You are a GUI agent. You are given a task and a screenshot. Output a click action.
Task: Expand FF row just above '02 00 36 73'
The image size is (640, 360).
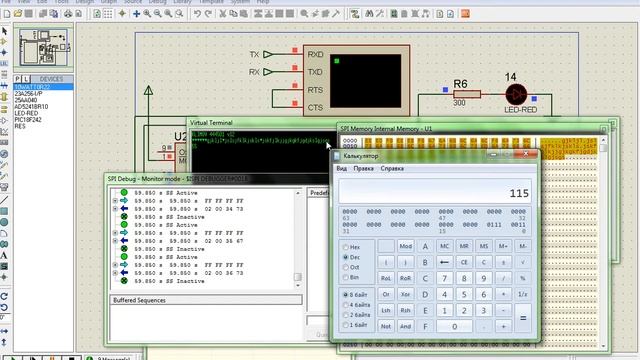pyautogui.click(x=115, y=265)
